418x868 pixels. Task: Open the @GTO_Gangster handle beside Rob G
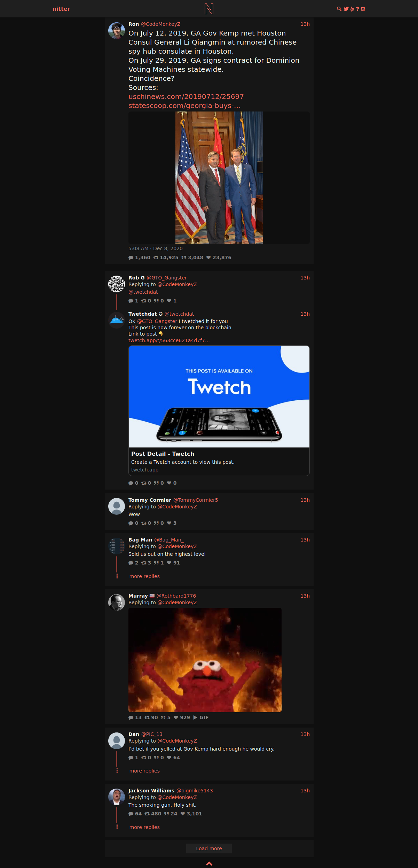tap(167, 278)
